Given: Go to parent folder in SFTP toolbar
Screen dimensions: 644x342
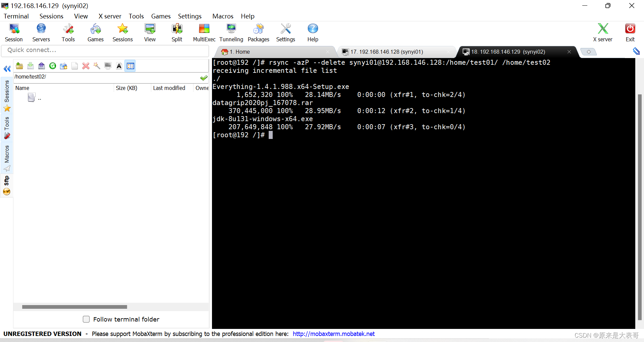Looking at the screenshot, I should coord(19,66).
